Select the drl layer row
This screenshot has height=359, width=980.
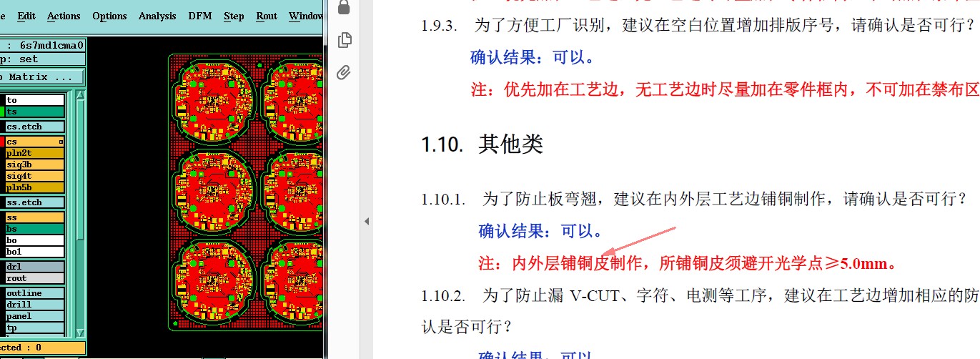coord(35,267)
